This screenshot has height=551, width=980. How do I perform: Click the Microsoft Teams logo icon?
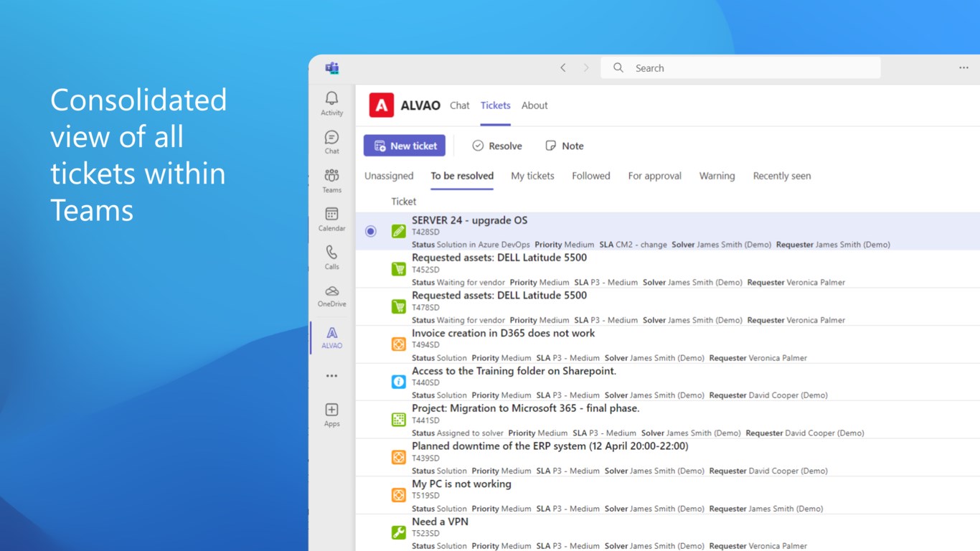[331, 68]
